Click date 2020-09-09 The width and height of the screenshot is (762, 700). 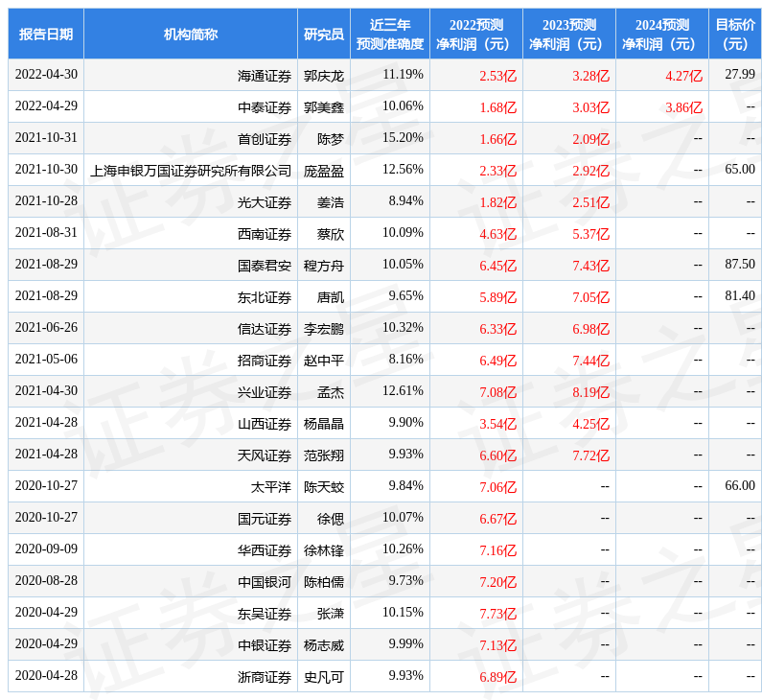pos(46,548)
